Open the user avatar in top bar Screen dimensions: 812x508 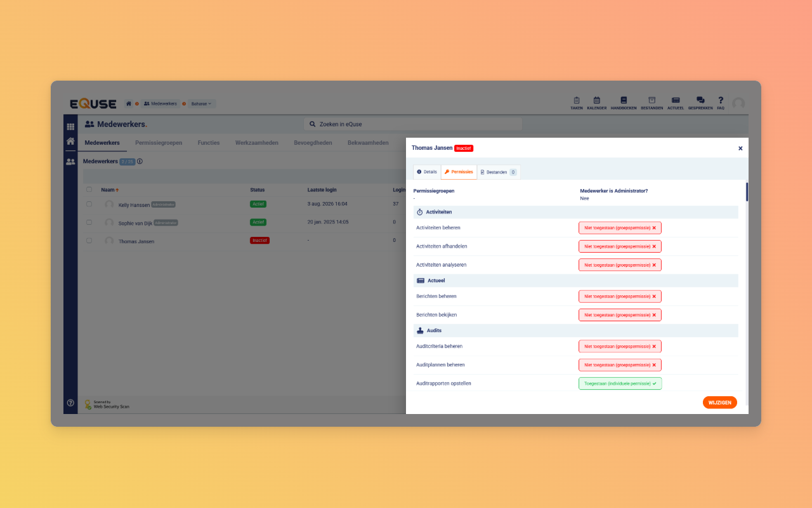coord(738,104)
